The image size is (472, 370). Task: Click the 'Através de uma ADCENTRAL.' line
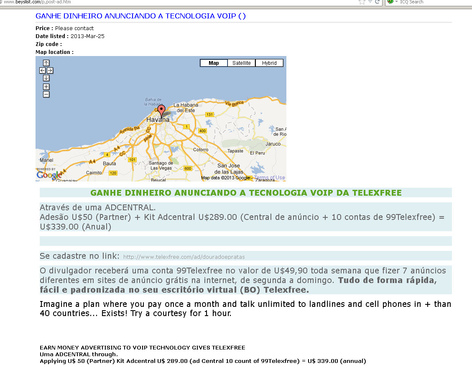click(97, 207)
